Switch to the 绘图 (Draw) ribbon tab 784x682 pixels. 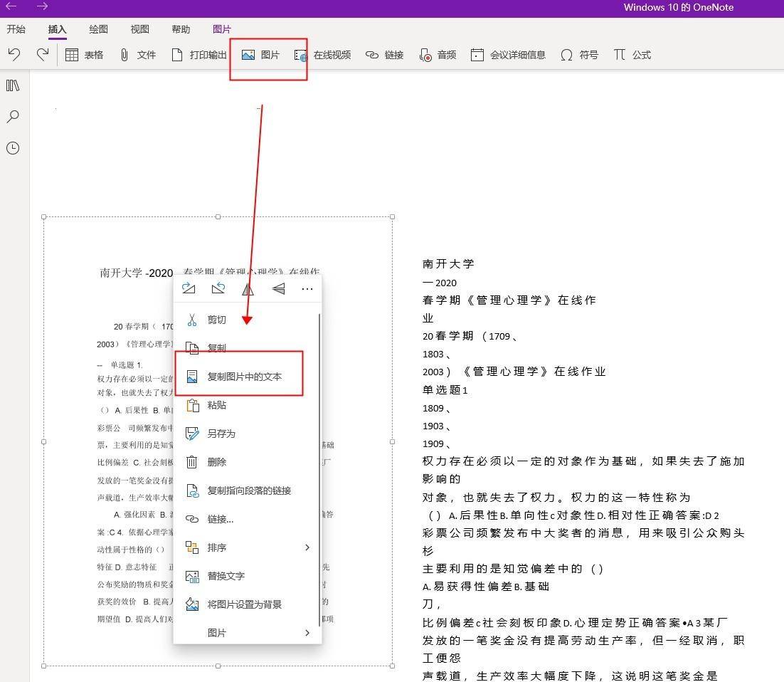point(97,29)
